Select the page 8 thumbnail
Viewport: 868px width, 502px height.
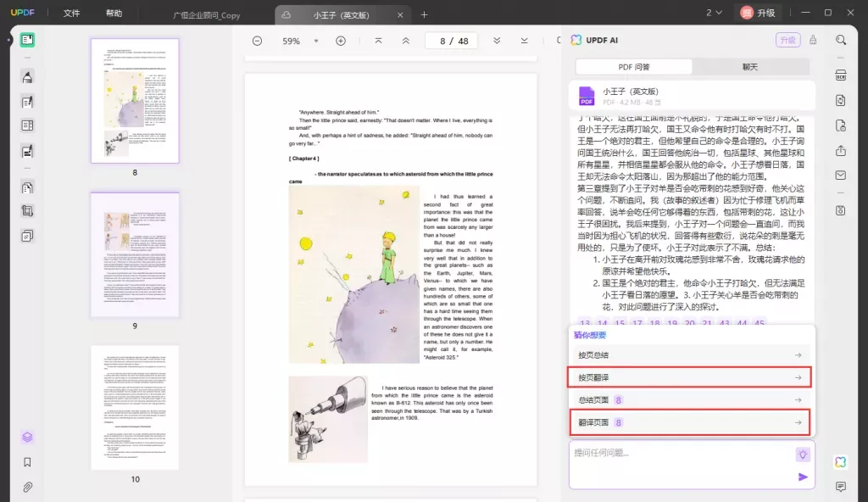tap(135, 101)
